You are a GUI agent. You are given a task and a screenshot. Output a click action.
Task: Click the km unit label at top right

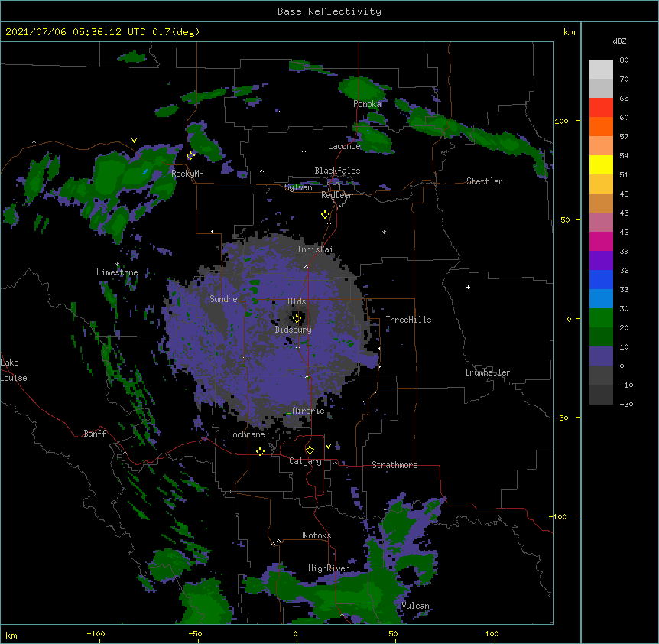(570, 32)
